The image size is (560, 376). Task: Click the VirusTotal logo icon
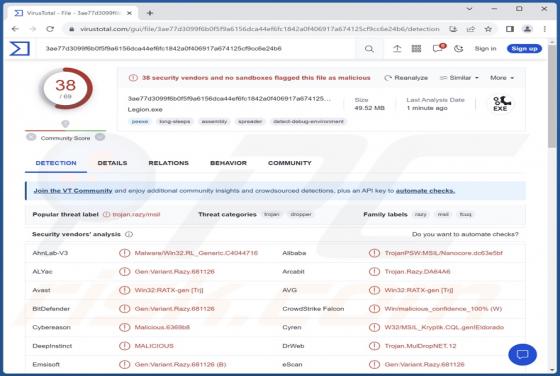(19, 49)
